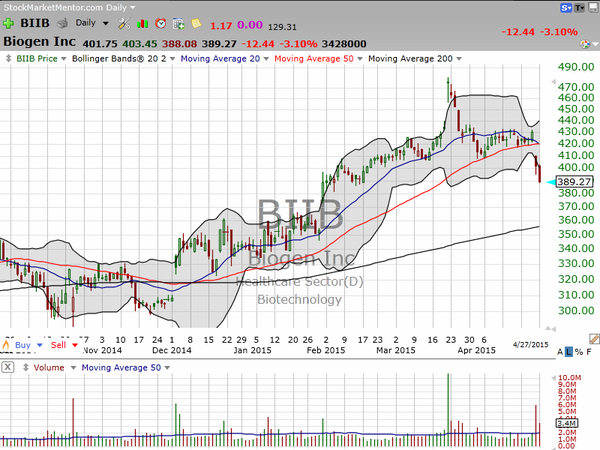This screenshot has width=600, height=450.
Task: Open the Sell dropdown
Action: point(75,345)
